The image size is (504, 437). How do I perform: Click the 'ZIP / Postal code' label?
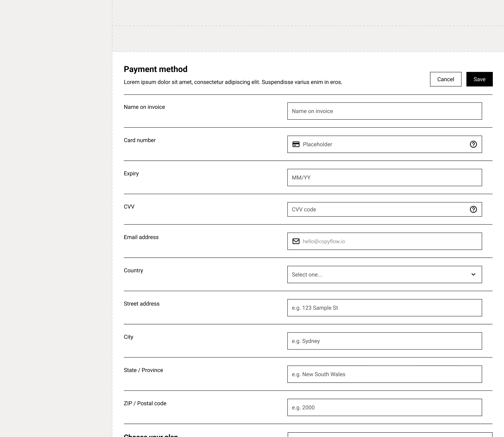tap(145, 403)
